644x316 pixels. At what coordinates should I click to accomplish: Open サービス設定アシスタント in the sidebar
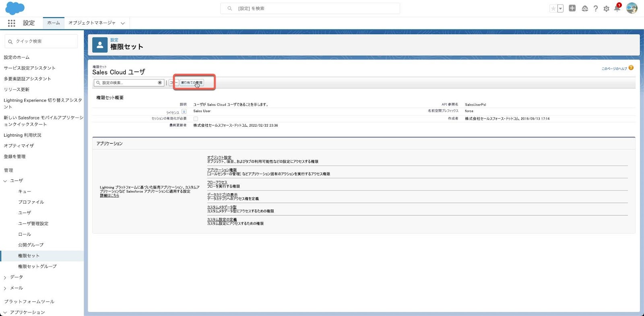29,68
